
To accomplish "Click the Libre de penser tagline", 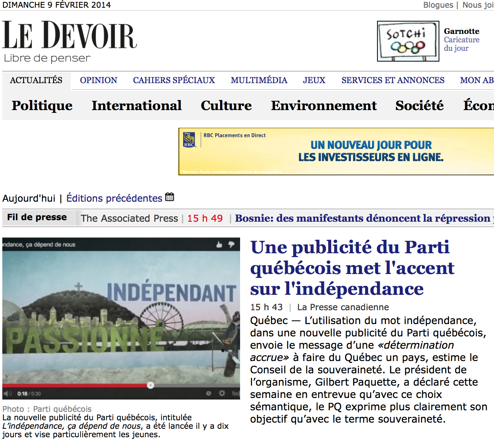I will [x=47, y=58].
